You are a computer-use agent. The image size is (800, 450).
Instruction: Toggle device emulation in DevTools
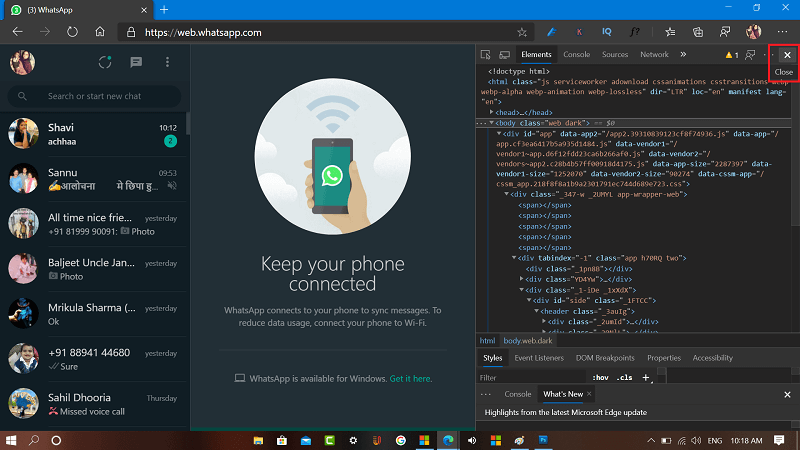505,55
